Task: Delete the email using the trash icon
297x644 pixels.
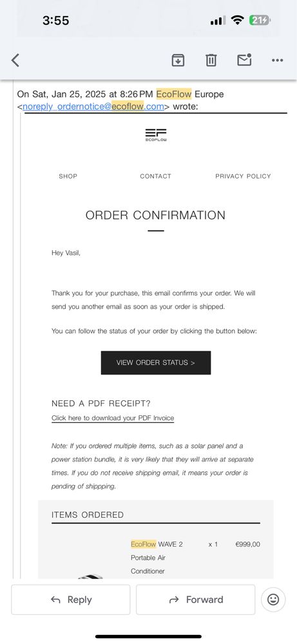Action: (211, 61)
